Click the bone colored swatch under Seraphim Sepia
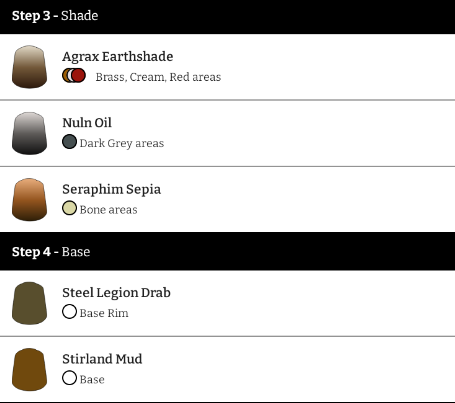455x403 pixels. point(69,208)
